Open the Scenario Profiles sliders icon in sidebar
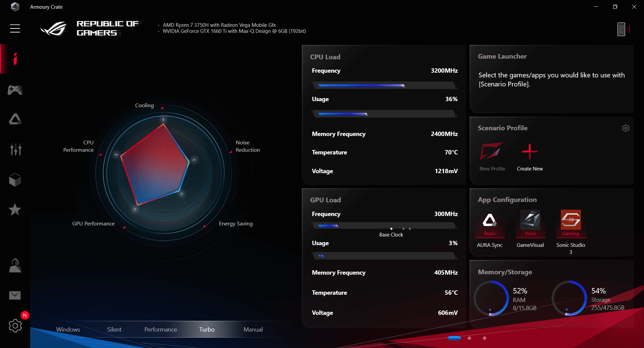 pyautogui.click(x=15, y=149)
